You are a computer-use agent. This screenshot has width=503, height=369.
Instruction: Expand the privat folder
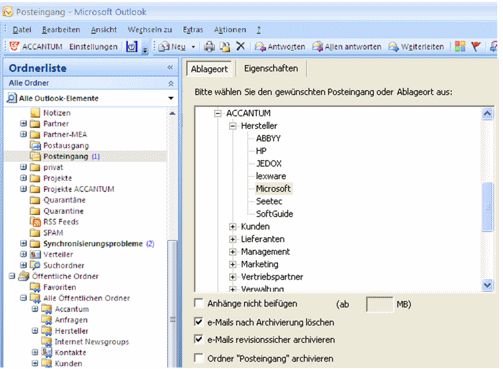point(23,167)
